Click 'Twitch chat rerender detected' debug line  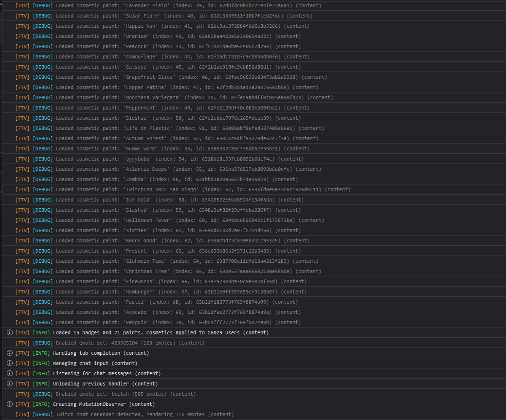254,414
